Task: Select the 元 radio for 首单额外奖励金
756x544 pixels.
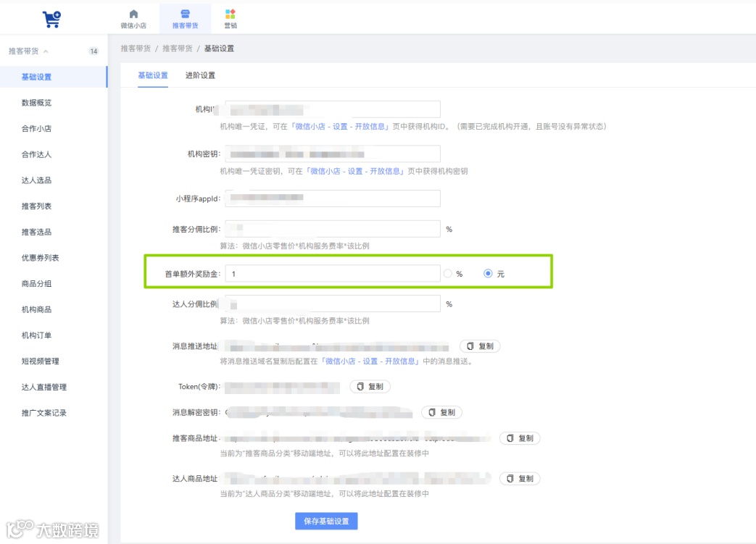Action: [488, 274]
